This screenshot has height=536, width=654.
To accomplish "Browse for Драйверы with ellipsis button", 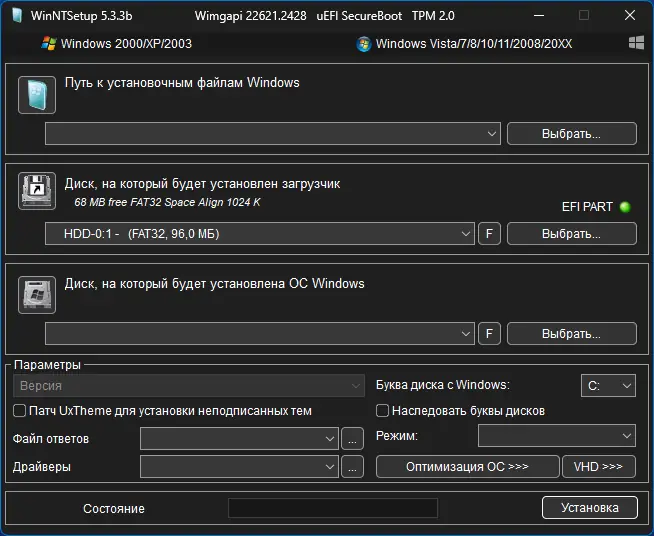I will click(352, 466).
